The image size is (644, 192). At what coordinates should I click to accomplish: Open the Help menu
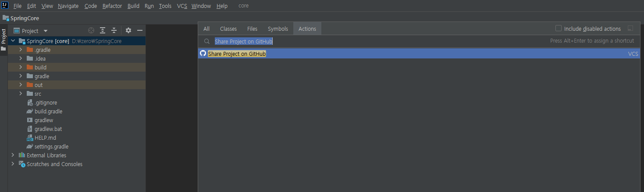coord(222,6)
